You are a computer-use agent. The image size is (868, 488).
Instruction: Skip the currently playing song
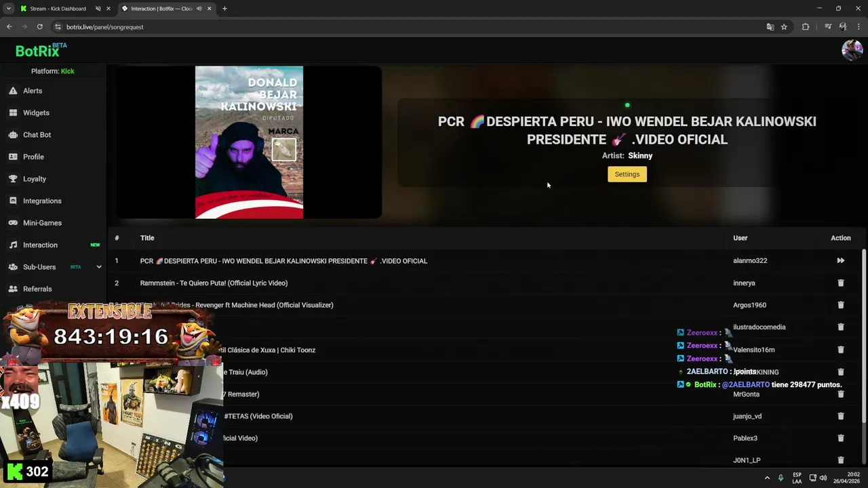[x=840, y=260]
